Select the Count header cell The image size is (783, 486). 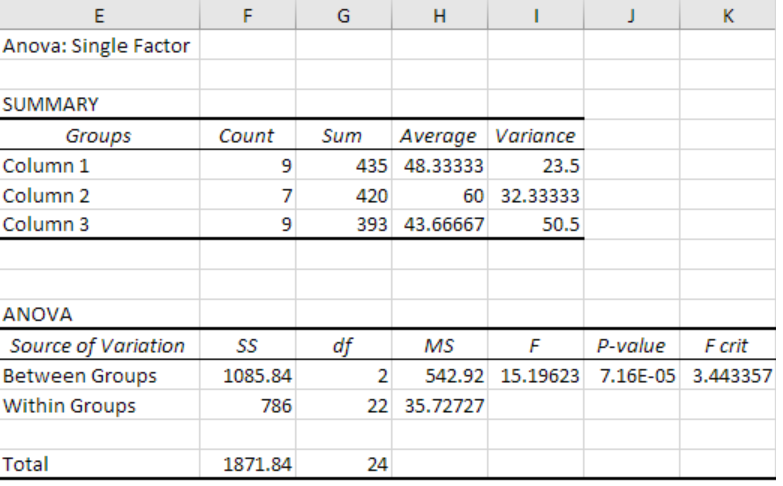coord(248,135)
